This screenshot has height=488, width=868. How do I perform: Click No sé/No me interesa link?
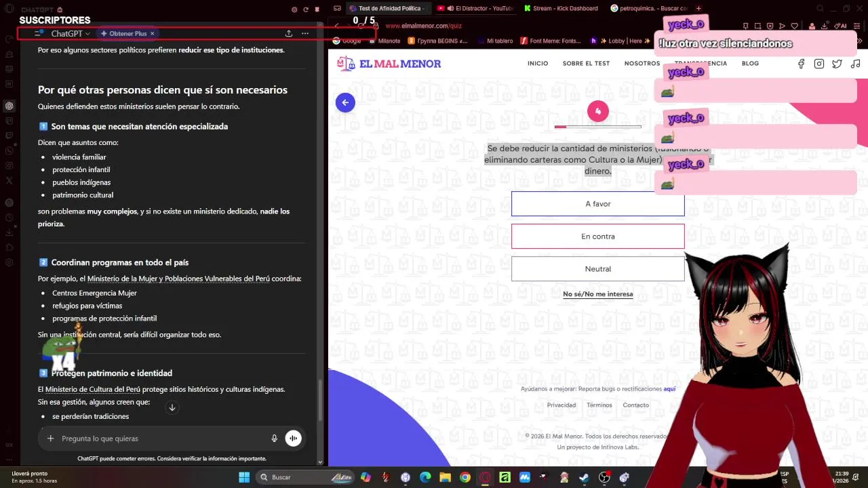[598, 294]
